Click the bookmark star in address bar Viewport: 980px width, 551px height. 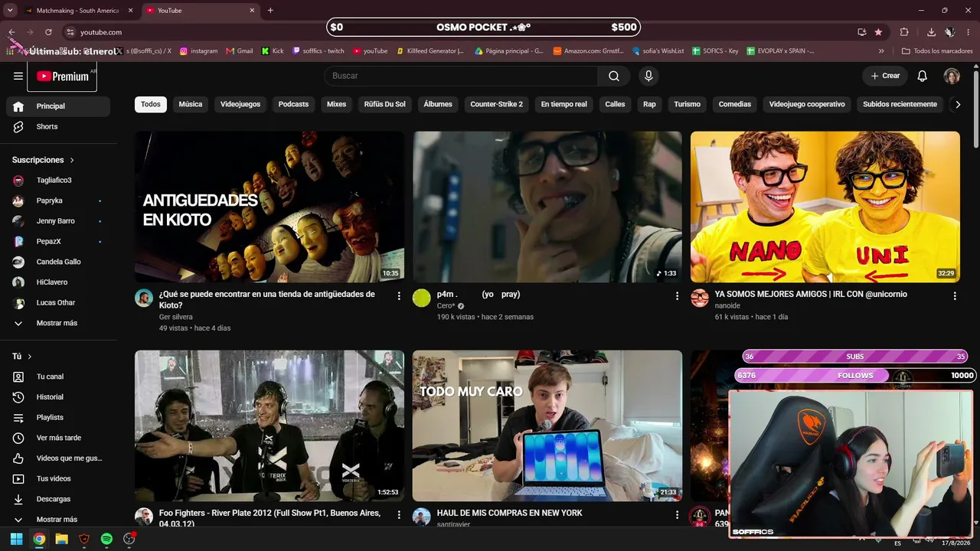click(x=878, y=32)
